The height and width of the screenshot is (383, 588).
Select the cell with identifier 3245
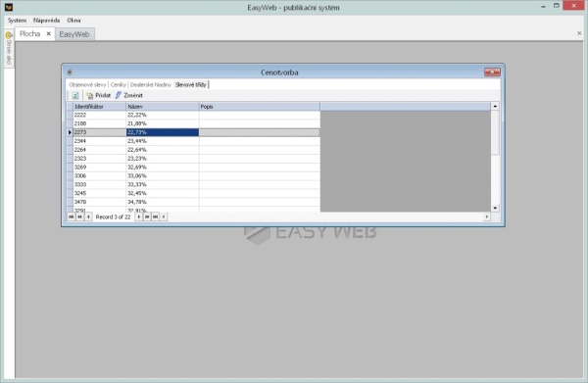(x=99, y=193)
